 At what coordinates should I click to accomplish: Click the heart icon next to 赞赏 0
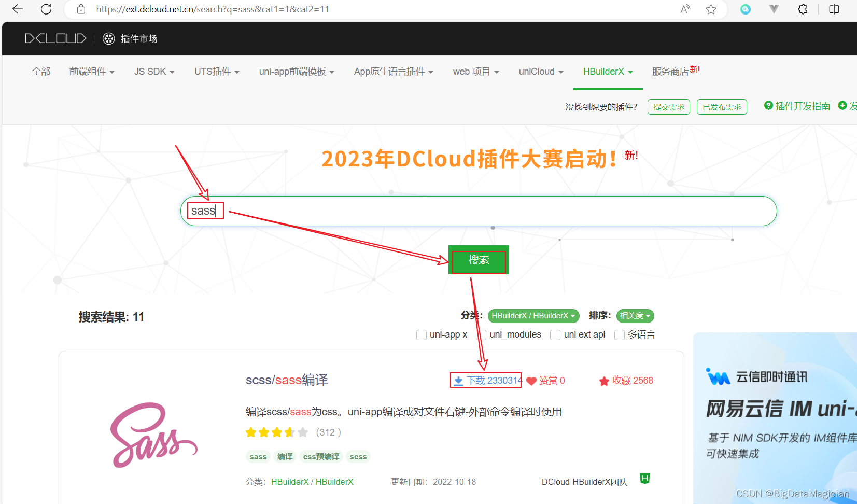(x=531, y=381)
